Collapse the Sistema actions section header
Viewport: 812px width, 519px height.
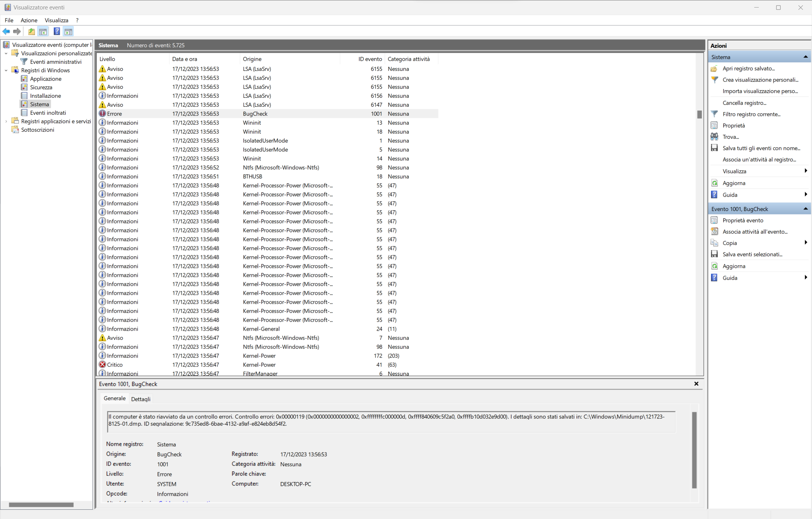pos(805,57)
